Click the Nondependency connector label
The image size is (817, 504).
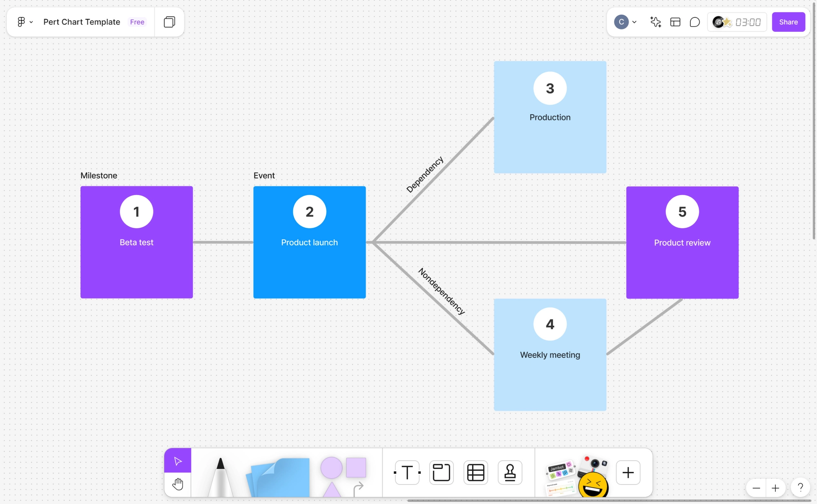(442, 291)
